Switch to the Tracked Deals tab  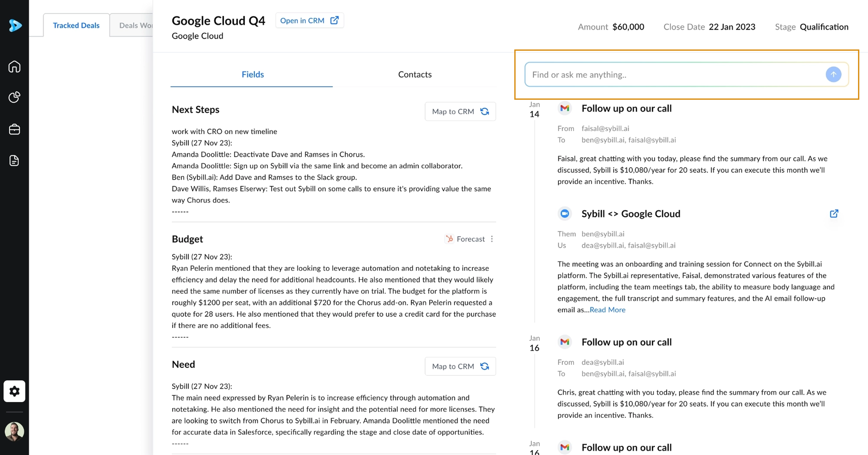click(76, 25)
